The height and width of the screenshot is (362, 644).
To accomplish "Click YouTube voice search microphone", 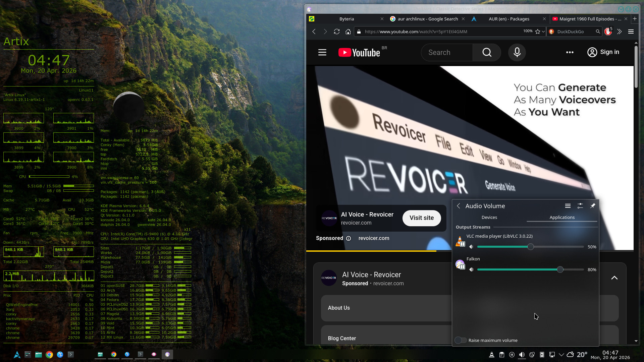I will click(x=517, y=52).
